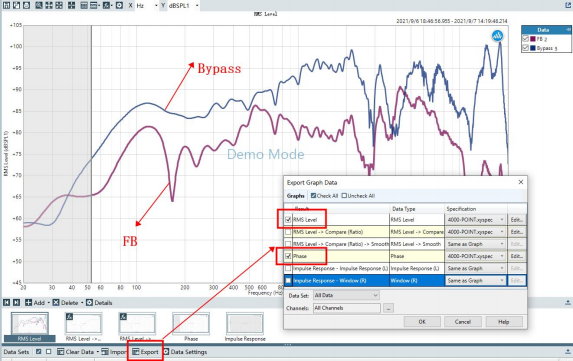Add a new graph

[x=36, y=303]
